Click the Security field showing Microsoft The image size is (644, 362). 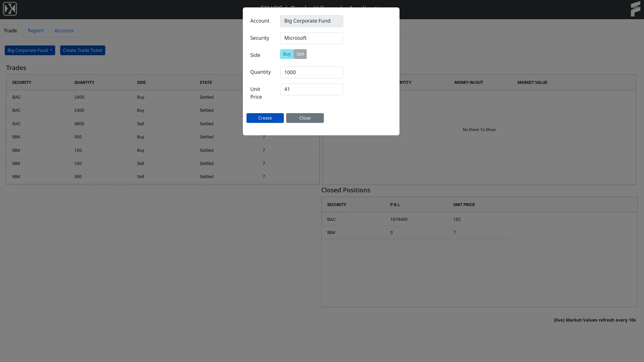pyautogui.click(x=311, y=38)
